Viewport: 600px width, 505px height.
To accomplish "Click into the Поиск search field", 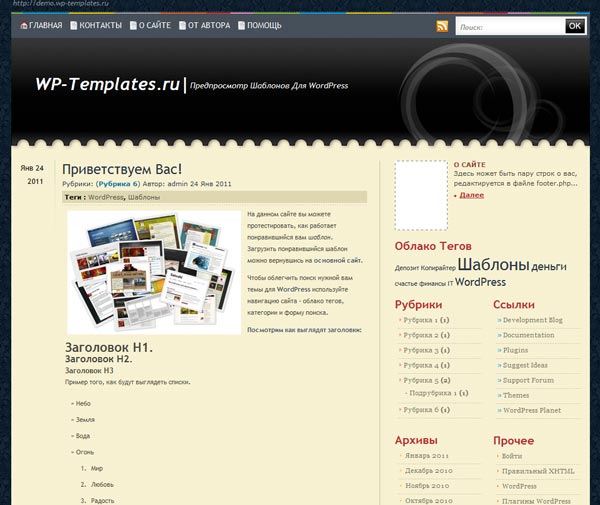I will 510,27.
